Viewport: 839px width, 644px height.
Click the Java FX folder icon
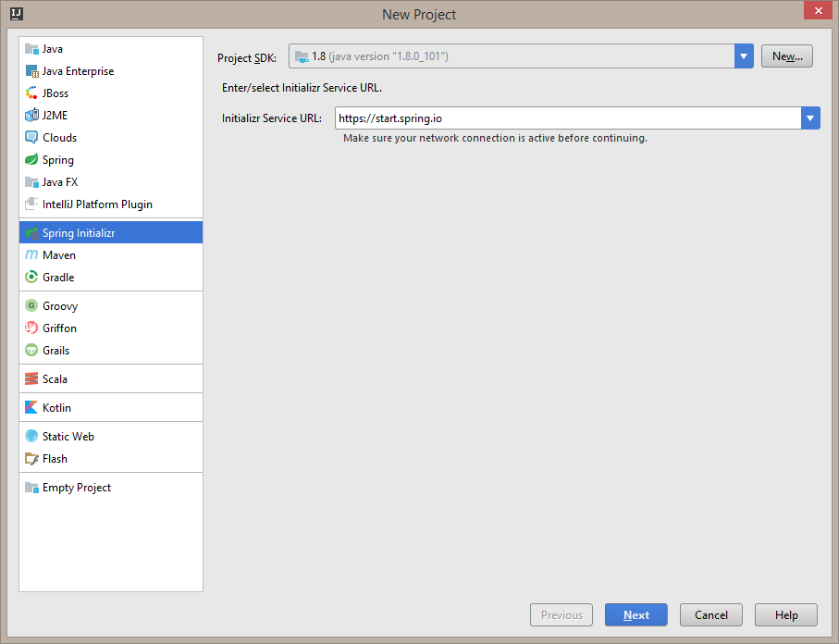point(31,182)
